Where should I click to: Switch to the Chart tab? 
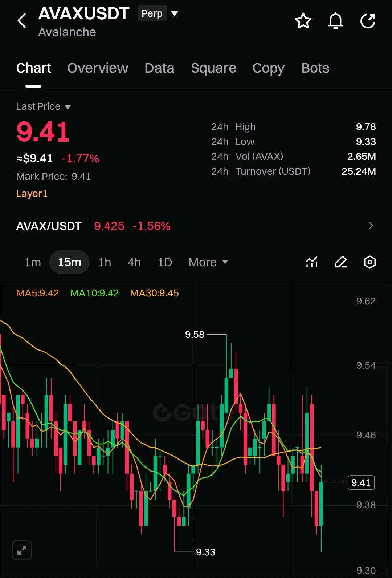(33, 68)
